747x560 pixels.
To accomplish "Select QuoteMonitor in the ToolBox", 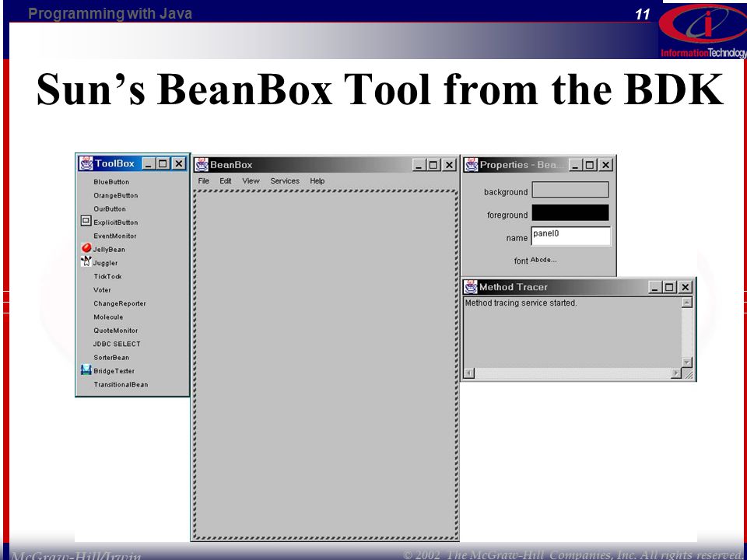I will 116,330.
